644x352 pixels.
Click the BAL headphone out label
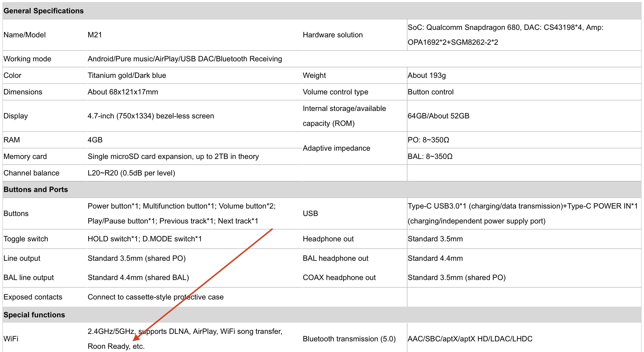tap(336, 258)
